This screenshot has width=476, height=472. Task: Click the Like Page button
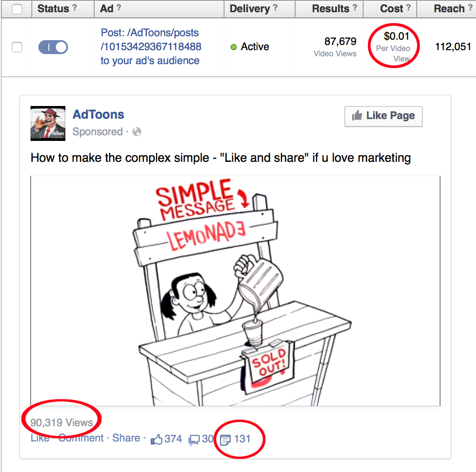point(384,116)
